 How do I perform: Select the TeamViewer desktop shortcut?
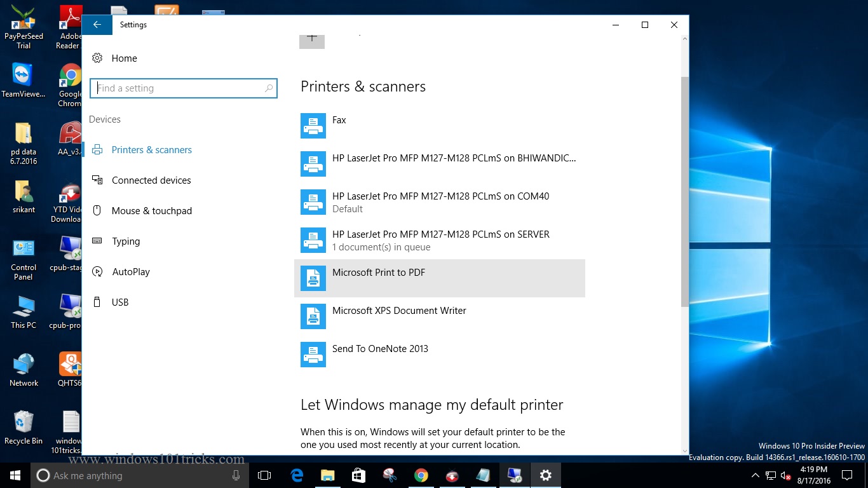tap(24, 80)
